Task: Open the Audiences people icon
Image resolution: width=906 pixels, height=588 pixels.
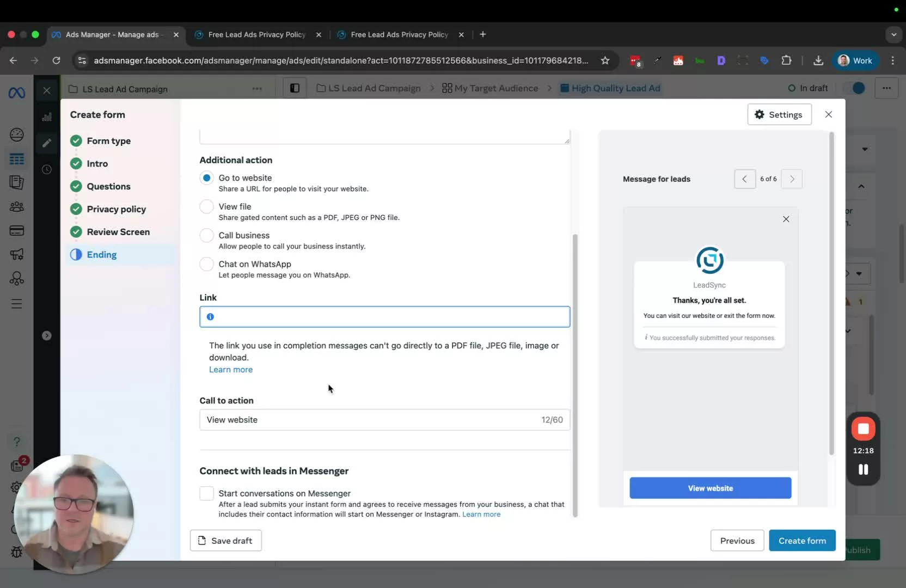Action: pos(17,206)
